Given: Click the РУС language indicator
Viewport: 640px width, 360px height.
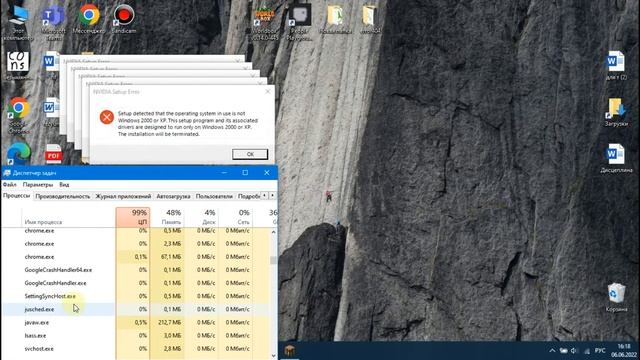Looking at the screenshot, I should tap(600, 351).
